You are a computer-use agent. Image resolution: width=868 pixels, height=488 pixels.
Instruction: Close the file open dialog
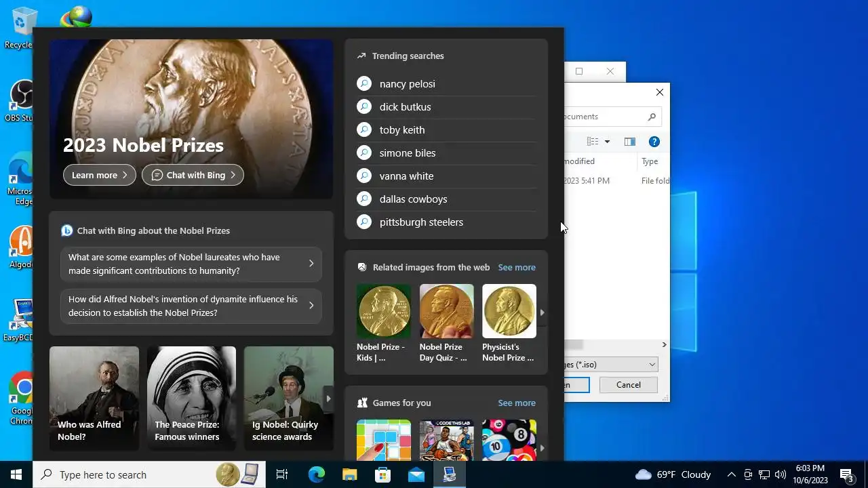click(660, 92)
